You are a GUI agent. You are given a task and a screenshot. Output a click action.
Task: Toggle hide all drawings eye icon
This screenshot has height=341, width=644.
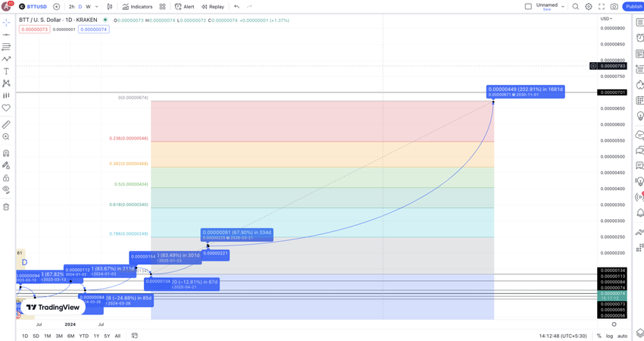click(x=6, y=189)
